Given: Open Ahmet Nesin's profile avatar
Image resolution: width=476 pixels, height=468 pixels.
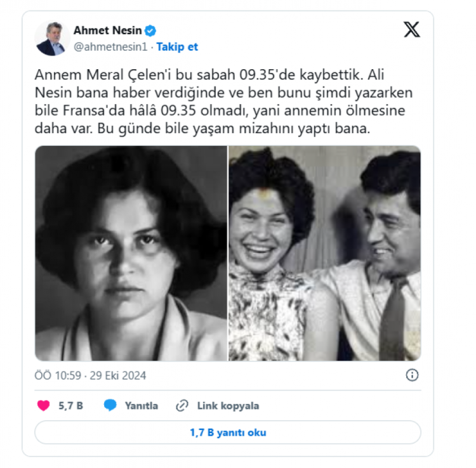Looking at the screenshot, I should click(52, 38).
